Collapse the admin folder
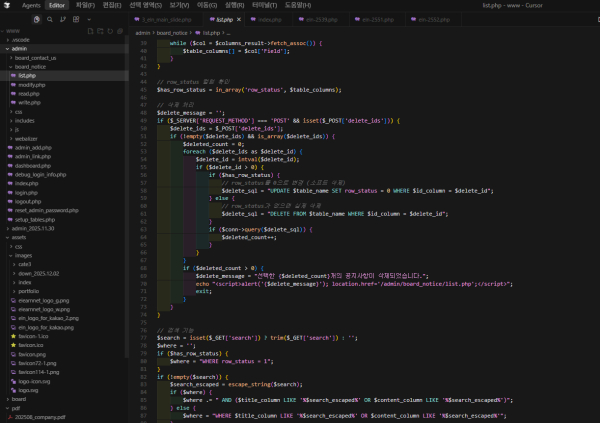The height and width of the screenshot is (423, 600). click(20, 48)
